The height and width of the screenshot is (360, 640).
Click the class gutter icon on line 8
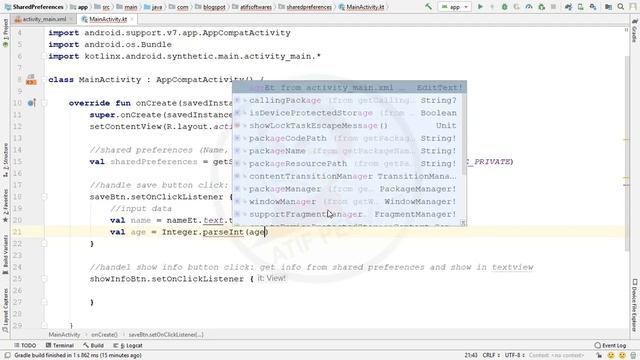point(31,80)
